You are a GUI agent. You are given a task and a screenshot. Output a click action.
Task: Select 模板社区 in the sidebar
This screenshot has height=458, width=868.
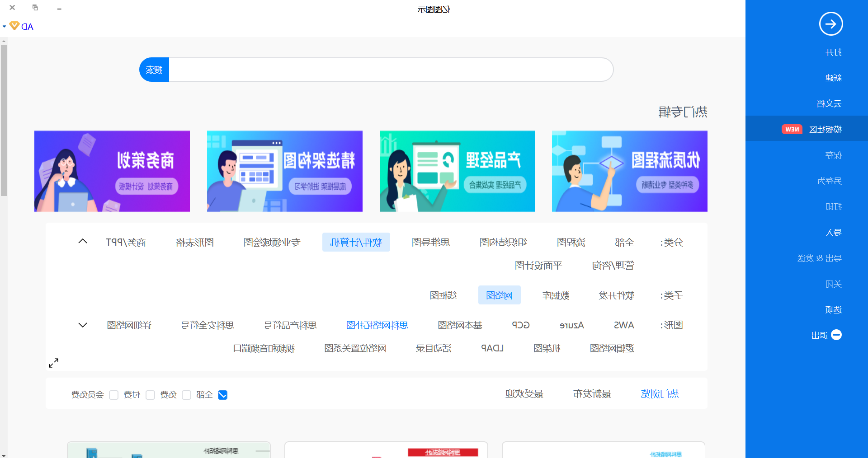(x=825, y=130)
